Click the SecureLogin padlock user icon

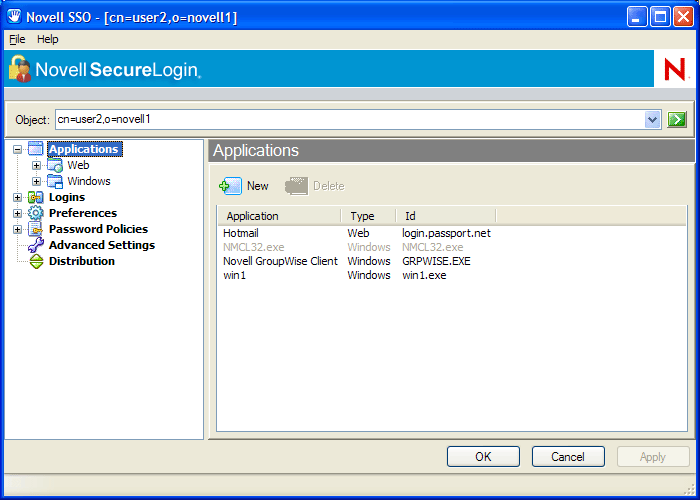click(x=20, y=68)
